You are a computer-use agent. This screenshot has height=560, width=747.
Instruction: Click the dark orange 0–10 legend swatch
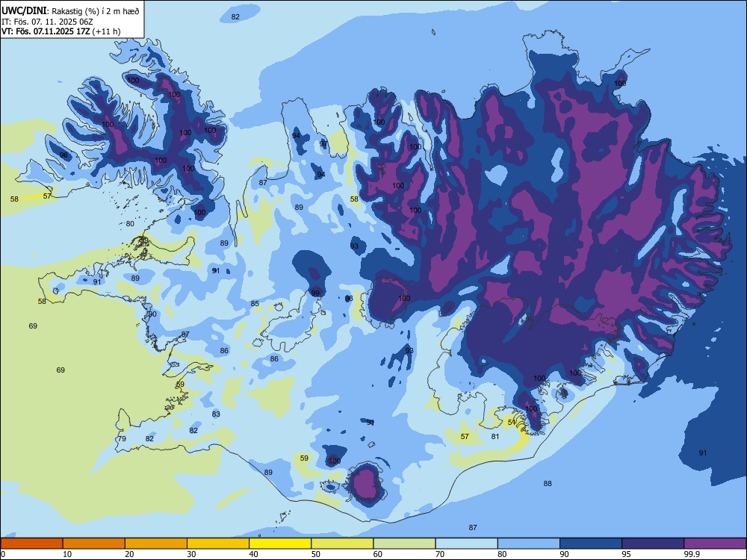coord(31,544)
